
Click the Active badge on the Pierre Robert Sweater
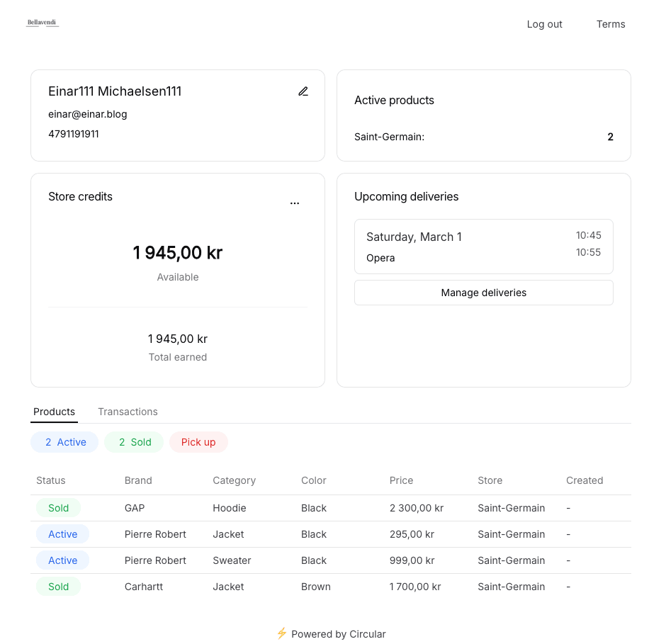pyautogui.click(x=62, y=560)
